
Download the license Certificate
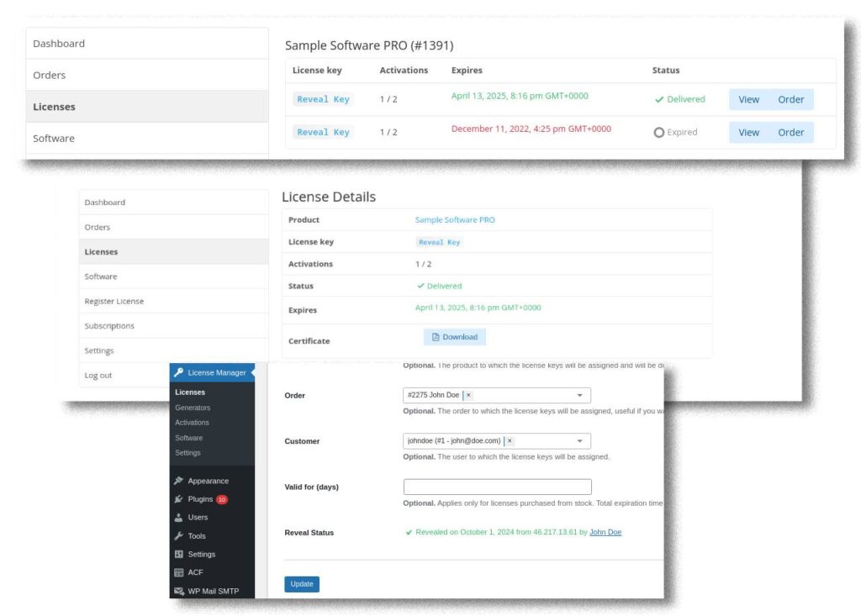(454, 336)
